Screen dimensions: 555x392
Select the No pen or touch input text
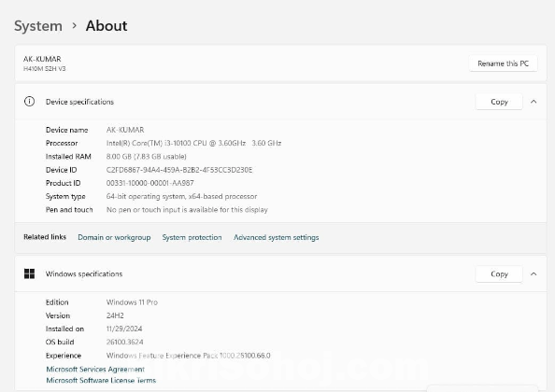(187, 210)
